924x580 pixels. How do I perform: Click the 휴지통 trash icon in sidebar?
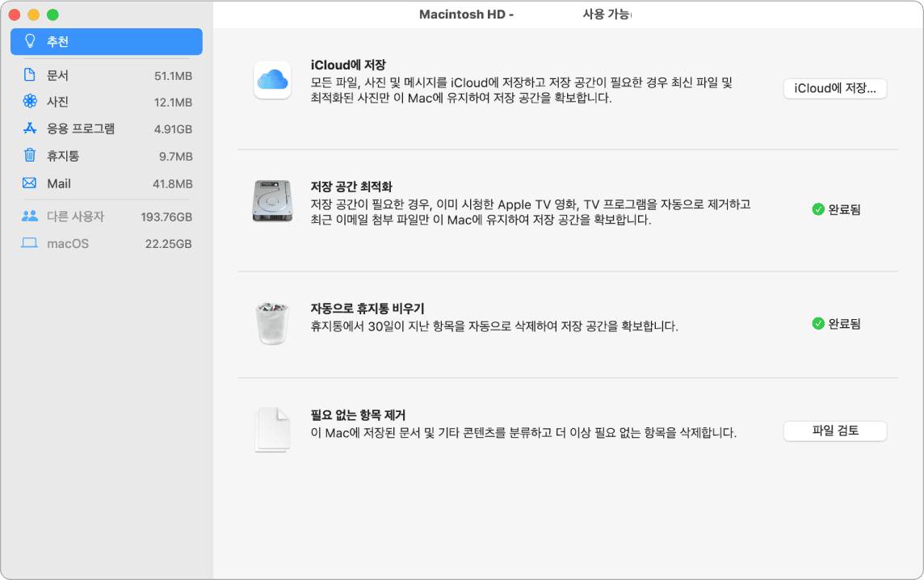coord(29,155)
